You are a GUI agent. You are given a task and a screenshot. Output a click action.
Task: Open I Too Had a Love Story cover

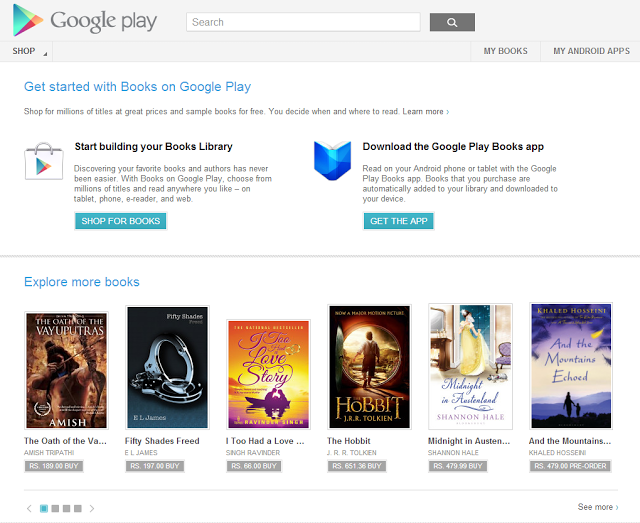[269, 374]
